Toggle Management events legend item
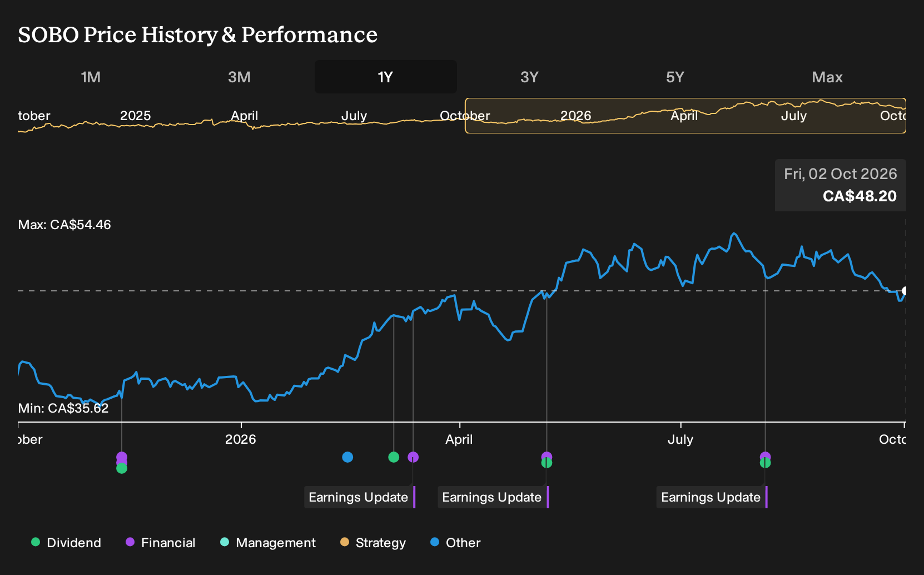924x575 pixels. tap(268, 543)
